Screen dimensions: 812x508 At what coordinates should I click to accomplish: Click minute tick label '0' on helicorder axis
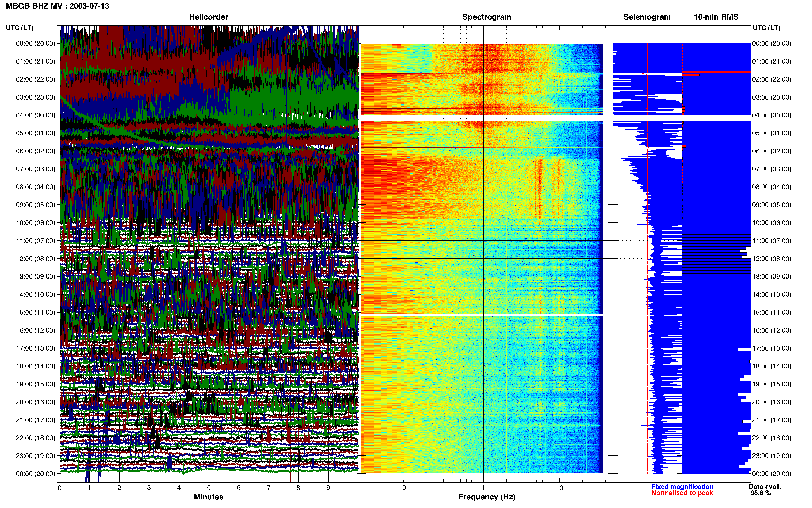[59, 488]
